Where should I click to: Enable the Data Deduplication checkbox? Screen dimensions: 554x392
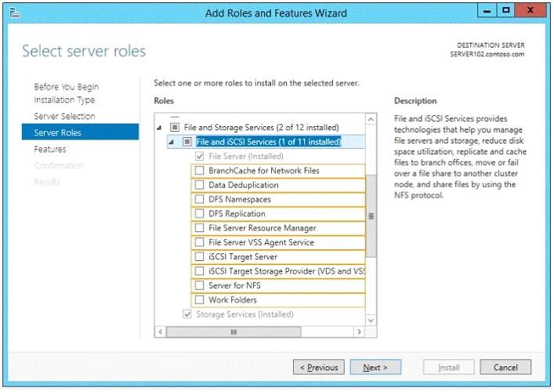(199, 185)
